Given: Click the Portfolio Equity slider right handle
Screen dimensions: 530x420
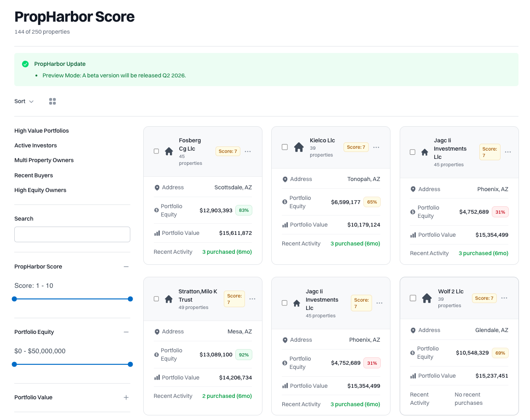Looking at the screenshot, I should click(x=130, y=364).
